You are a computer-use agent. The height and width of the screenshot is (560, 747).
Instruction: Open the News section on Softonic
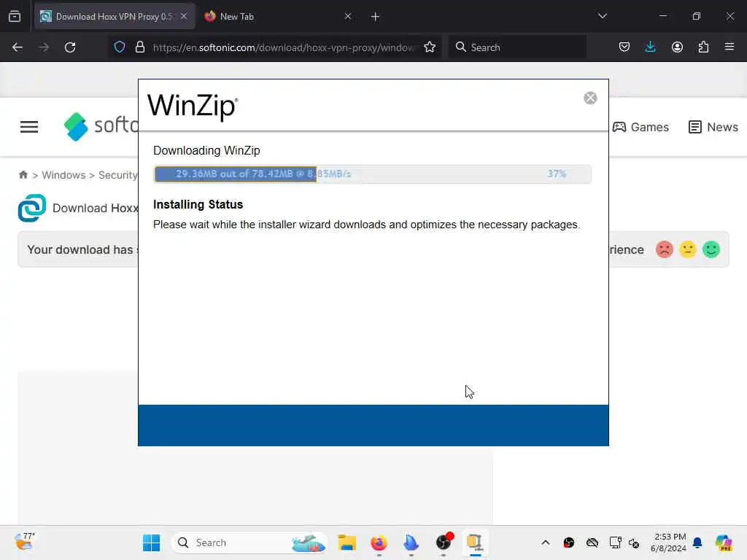(713, 127)
